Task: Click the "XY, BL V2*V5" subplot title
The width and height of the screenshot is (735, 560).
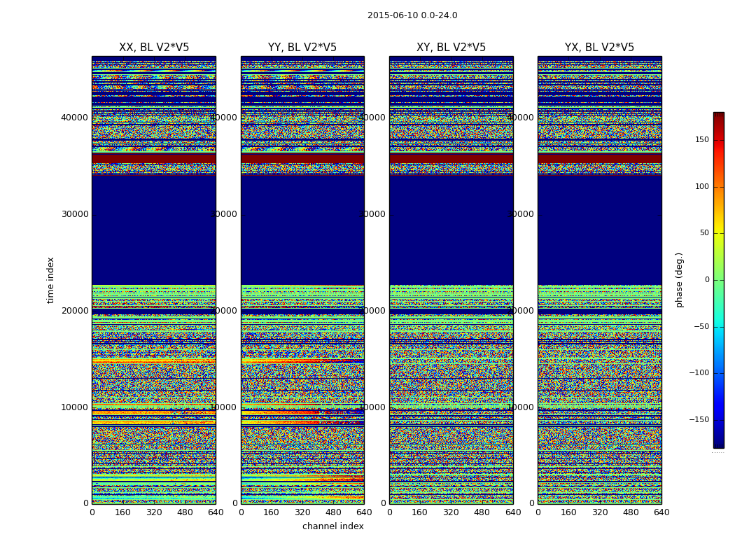Action: pyautogui.click(x=451, y=48)
